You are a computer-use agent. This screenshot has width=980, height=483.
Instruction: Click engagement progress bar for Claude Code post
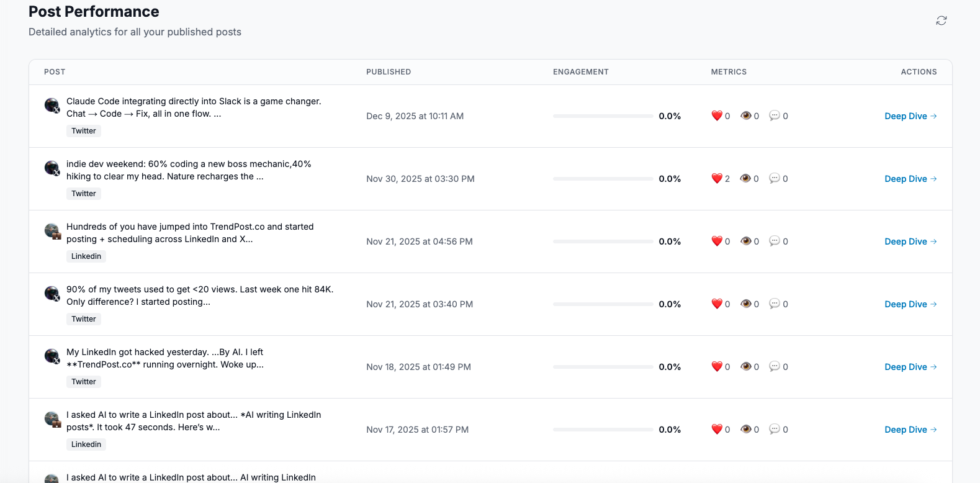603,116
